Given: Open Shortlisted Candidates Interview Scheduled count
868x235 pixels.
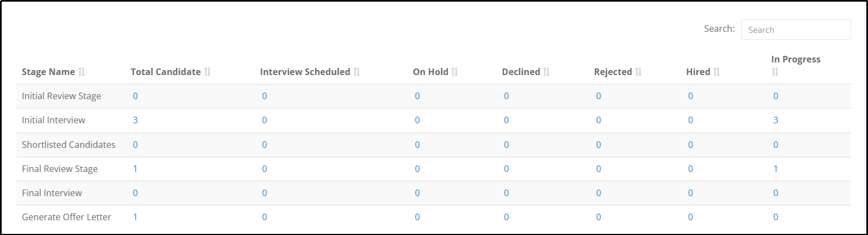Looking at the screenshot, I should point(264,145).
